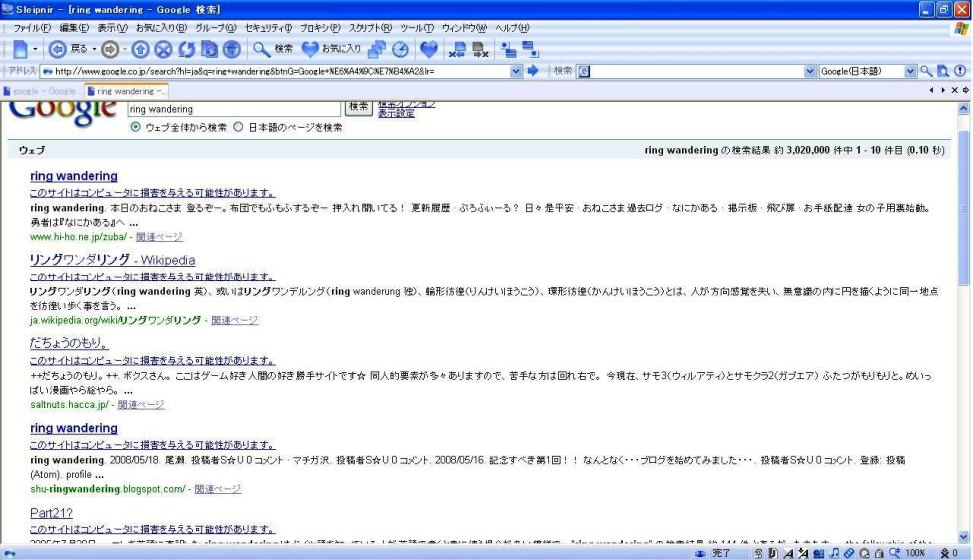Open お気に入り(B) menu
This screenshot has width=973, height=560.
click(162, 28)
